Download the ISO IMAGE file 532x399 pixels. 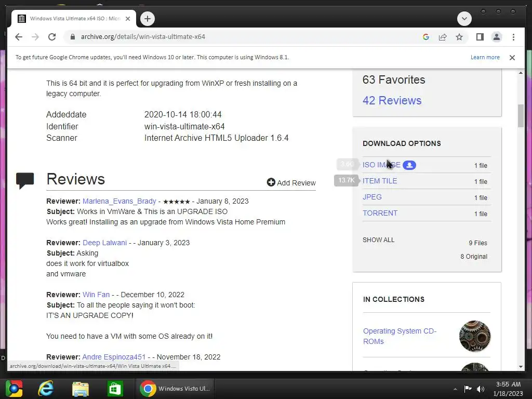point(381,165)
